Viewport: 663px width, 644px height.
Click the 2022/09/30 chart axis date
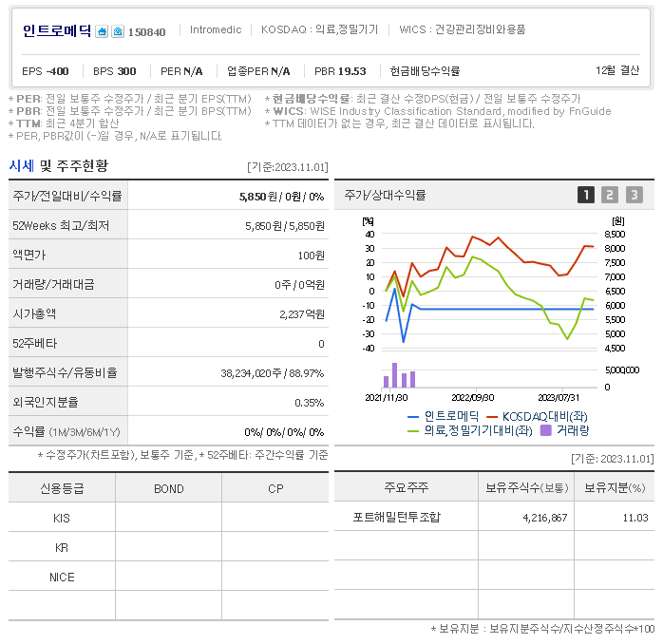tap(473, 397)
